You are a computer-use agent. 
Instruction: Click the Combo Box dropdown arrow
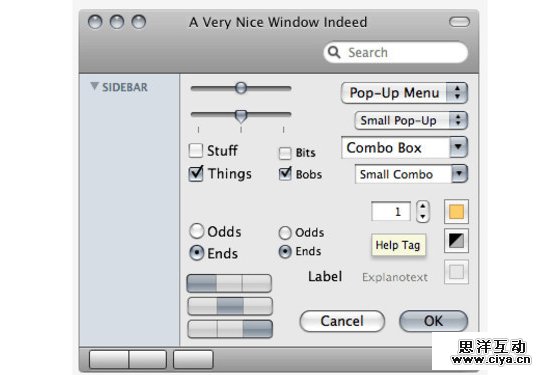tap(458, 147)
